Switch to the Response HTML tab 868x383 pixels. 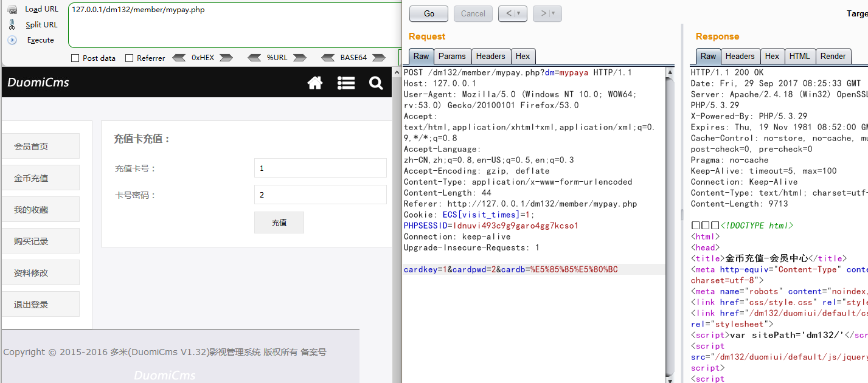tap(800, 56)
